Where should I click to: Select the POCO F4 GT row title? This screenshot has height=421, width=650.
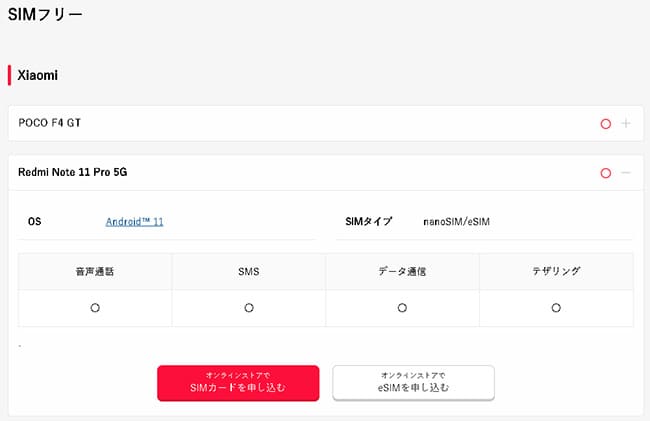pyautogui.click(x=50, y=123)
